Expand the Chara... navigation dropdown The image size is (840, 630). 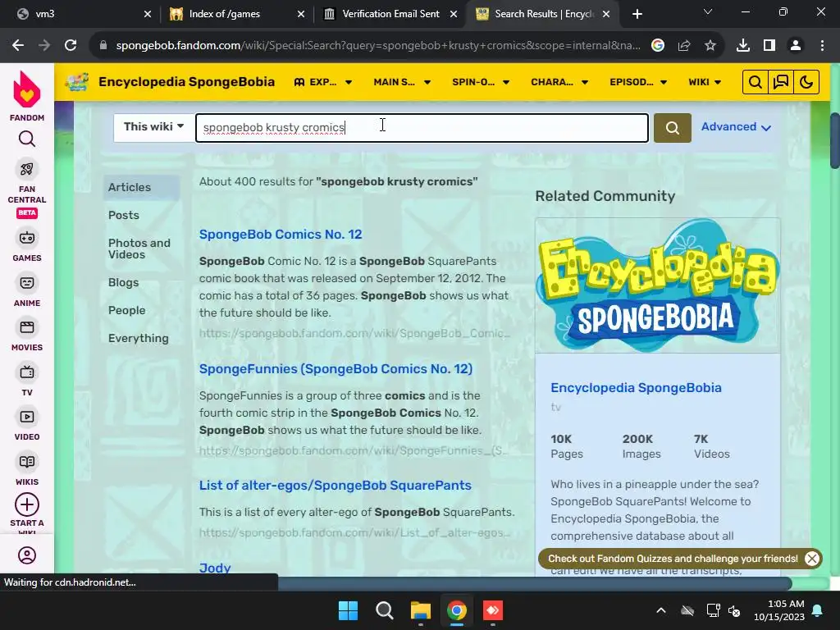[559, 82]
